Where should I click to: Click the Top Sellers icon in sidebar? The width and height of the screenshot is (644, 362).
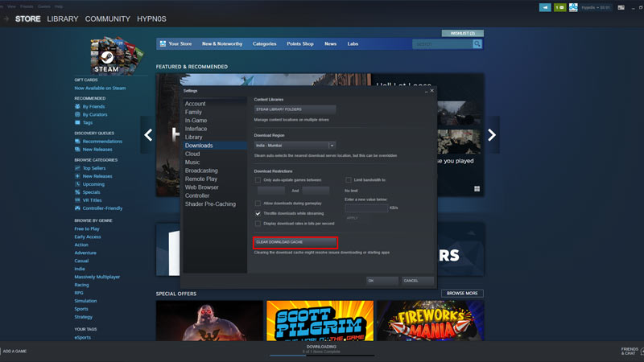point(77,168)
